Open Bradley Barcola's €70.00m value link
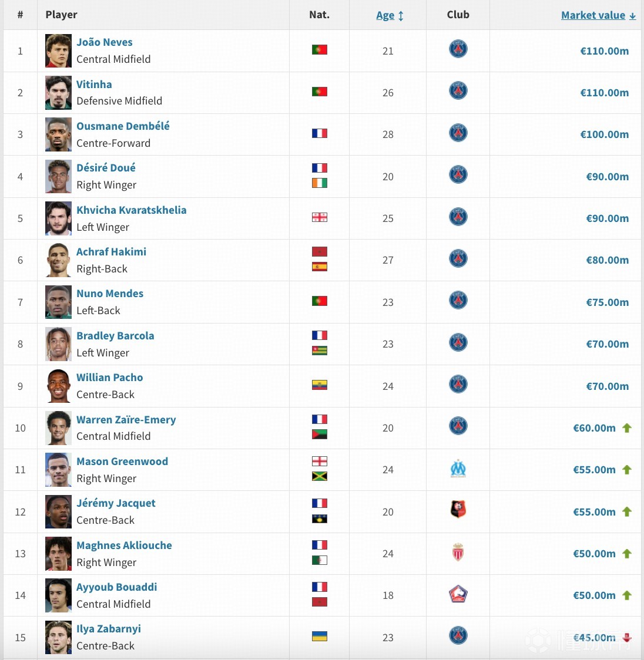Screen dimensions: 644x660 (x=607, y=344)
